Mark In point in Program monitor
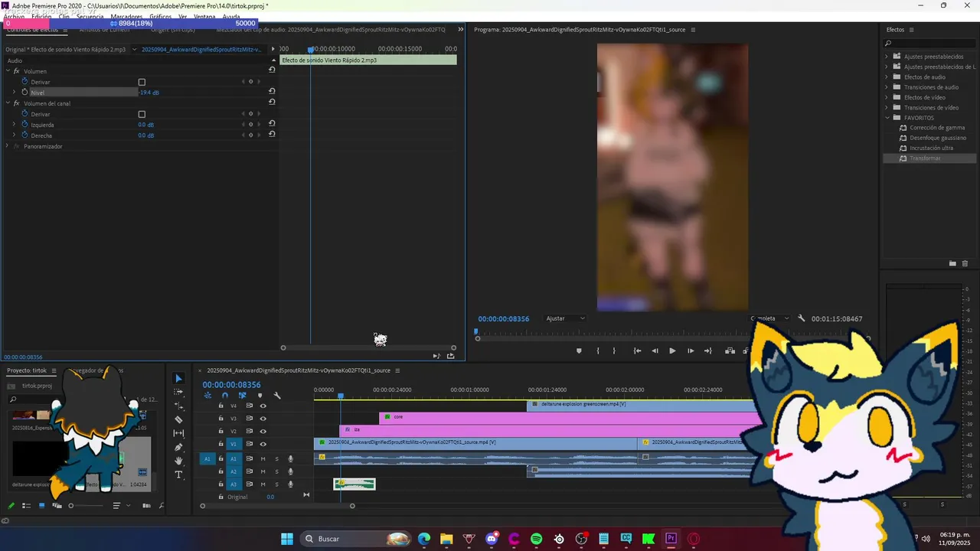980x551 pixels. click(598, 350)
